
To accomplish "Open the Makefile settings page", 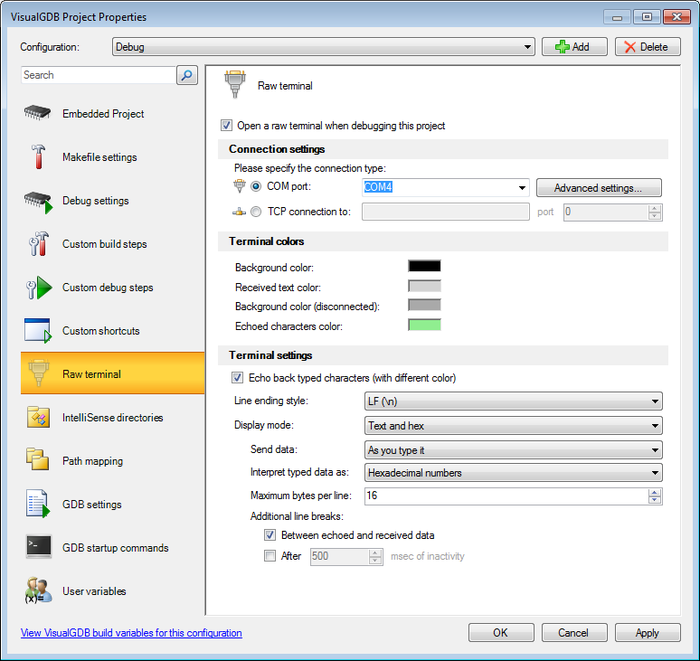I will pos(112,157).
